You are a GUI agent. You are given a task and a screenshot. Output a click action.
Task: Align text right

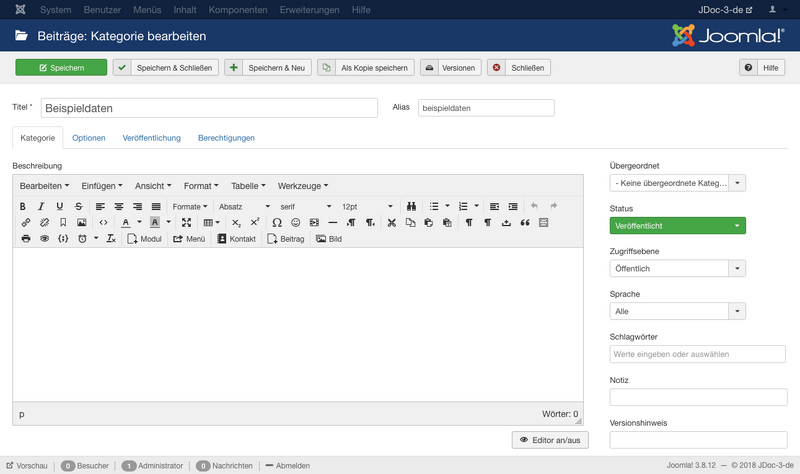137,206
